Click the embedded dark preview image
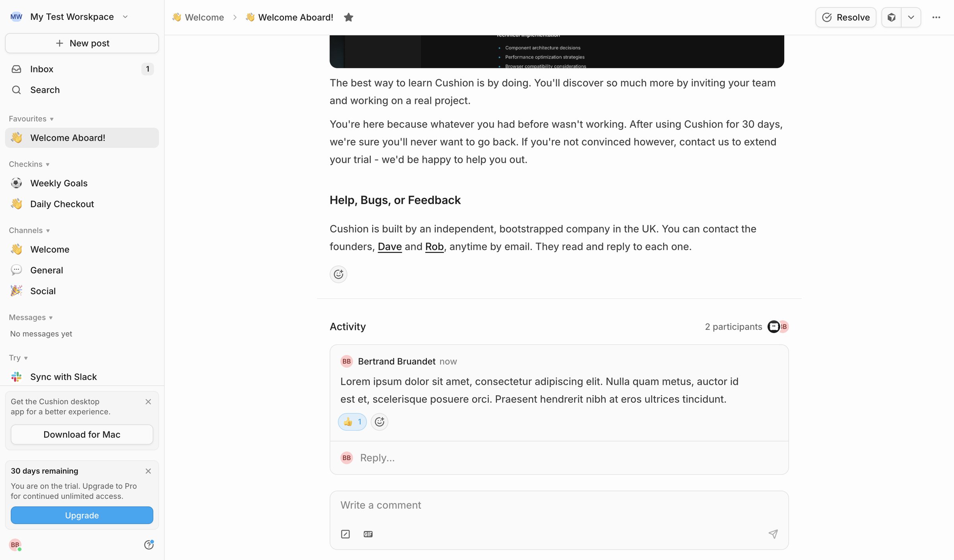This screenshot has width=954, height=560. point(556,52)
